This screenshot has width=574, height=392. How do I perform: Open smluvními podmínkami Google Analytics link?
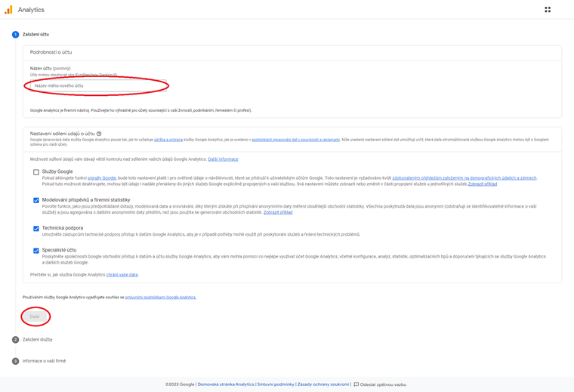point(160,298)
